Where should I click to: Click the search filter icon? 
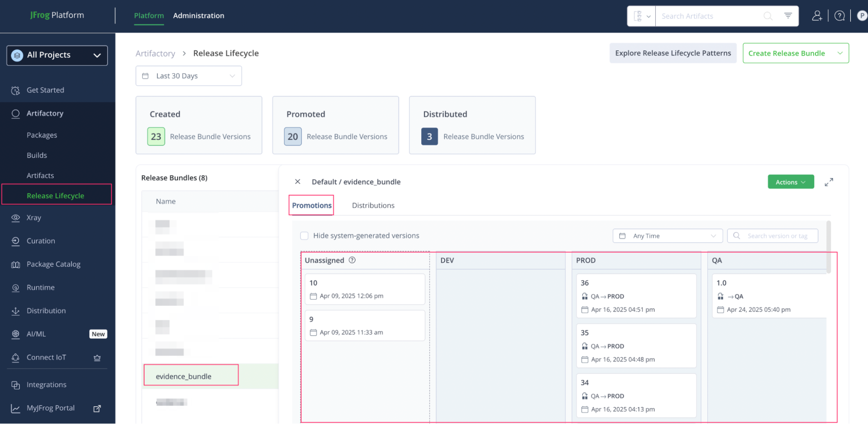tap(788, 16)
